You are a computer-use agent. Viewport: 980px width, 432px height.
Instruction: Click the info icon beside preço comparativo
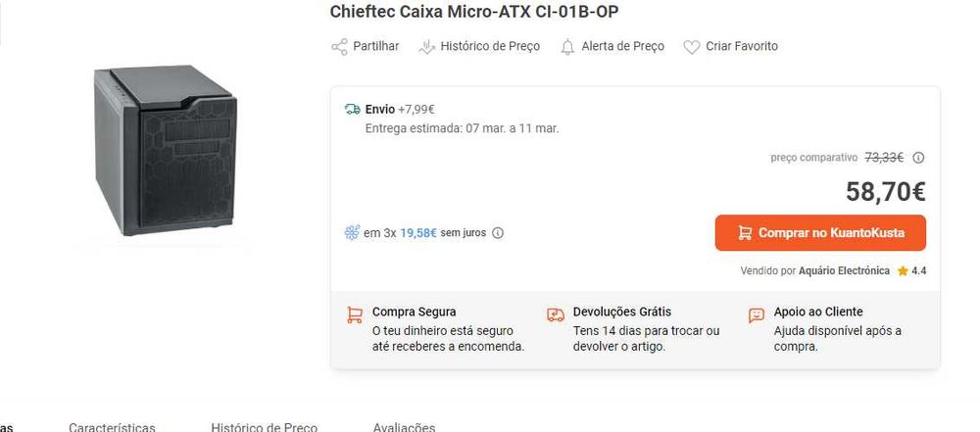(x=918, y=157)
